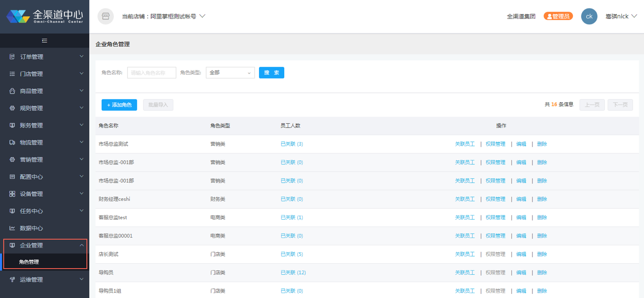Click the 配置中心 icon
Viewport: 644px width, 298px height.
pyautogui.click(x=13, y=177)
